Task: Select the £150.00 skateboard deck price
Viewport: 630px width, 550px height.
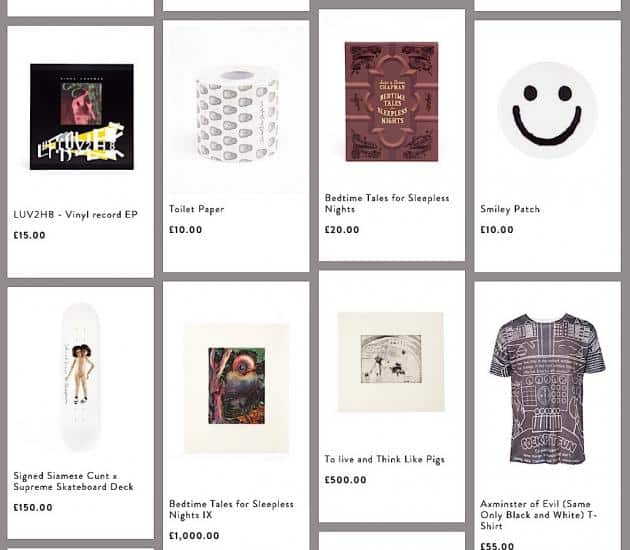Action: coord(33,507)
